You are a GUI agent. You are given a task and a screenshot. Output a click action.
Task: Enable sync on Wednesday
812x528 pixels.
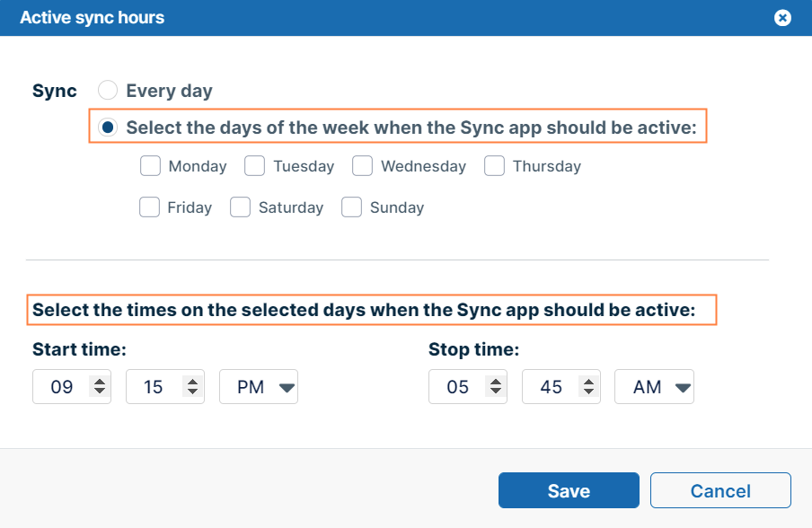[363, 166]
